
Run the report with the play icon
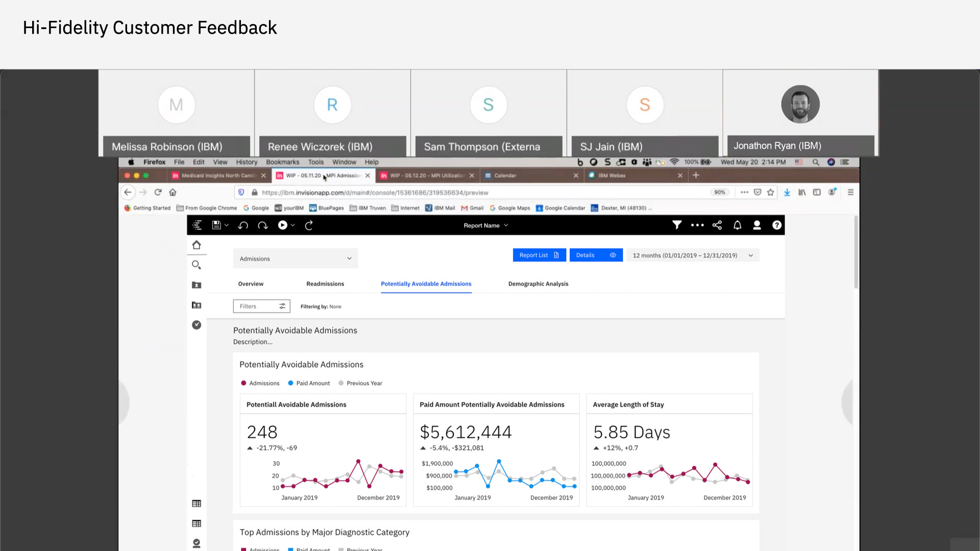pyautogui.click(x=282, y=225)
